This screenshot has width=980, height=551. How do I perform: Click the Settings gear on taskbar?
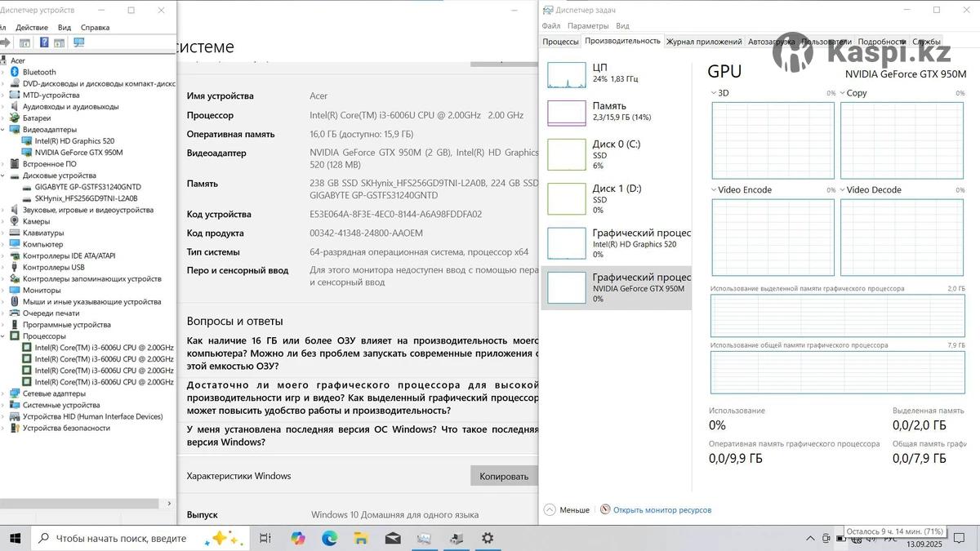point(488,538)
